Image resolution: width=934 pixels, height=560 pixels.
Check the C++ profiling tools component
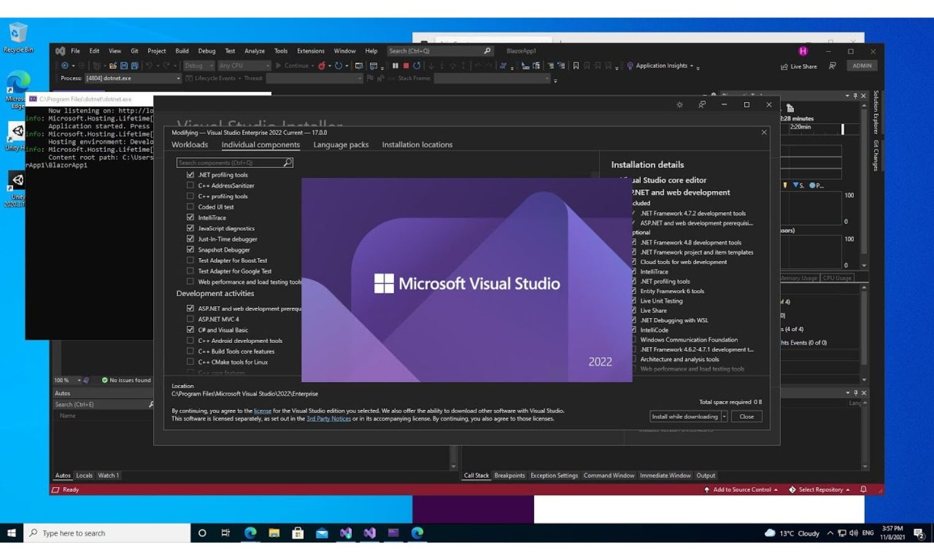point(191,196)
